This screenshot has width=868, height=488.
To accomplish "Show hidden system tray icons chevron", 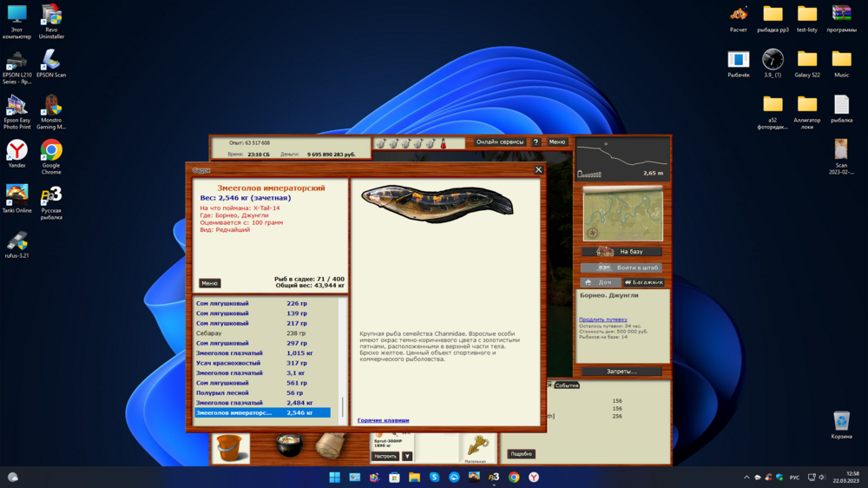I will 746,477.
